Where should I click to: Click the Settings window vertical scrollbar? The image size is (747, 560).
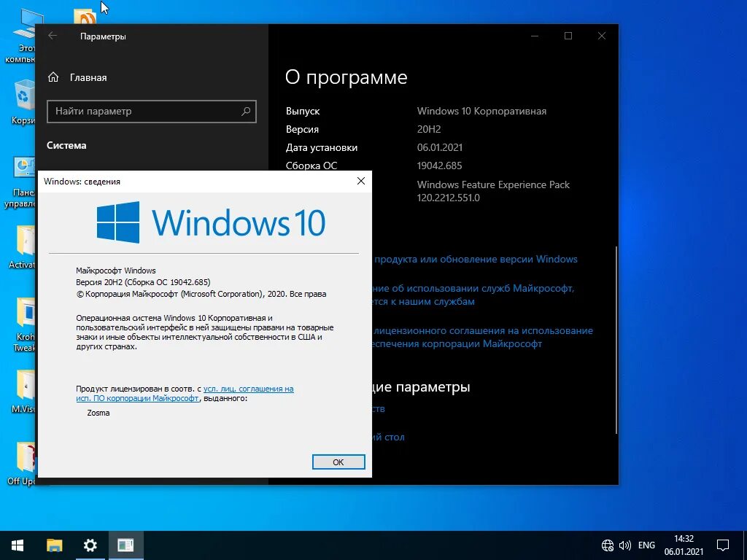point(616,340)
